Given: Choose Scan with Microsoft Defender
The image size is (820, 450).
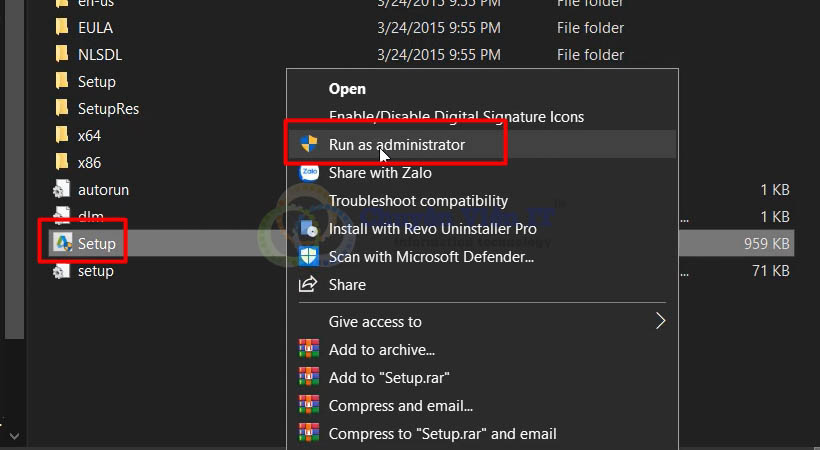Looking at the screenshot, I should (x=431, y=256).
